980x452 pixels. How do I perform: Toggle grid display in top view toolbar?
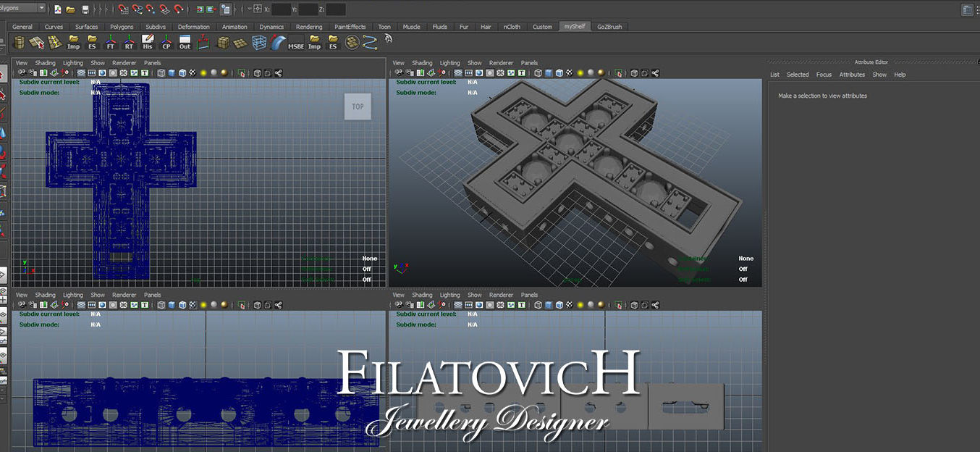(81, 73)
